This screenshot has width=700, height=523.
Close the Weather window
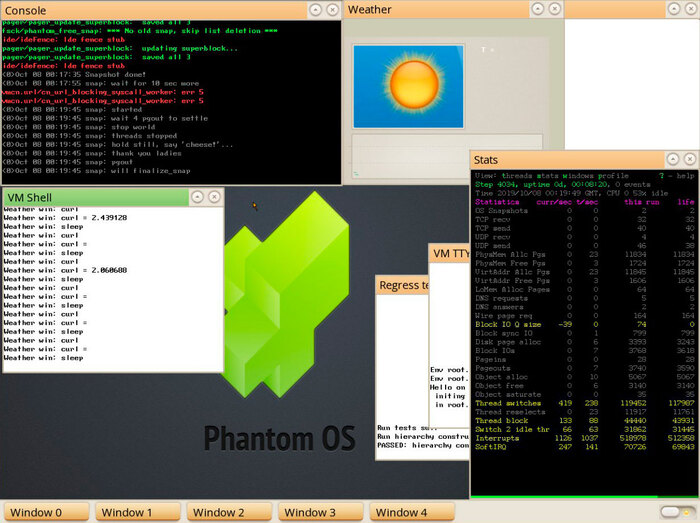click(557, 9)
